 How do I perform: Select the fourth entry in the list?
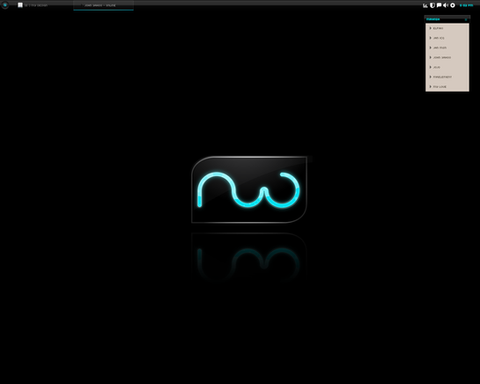pos(447,57)
